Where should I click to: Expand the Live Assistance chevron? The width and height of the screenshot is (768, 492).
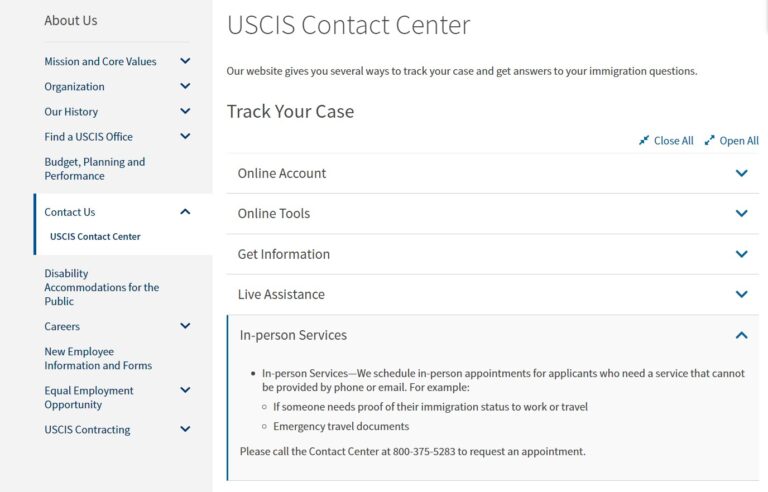[741, 294]
